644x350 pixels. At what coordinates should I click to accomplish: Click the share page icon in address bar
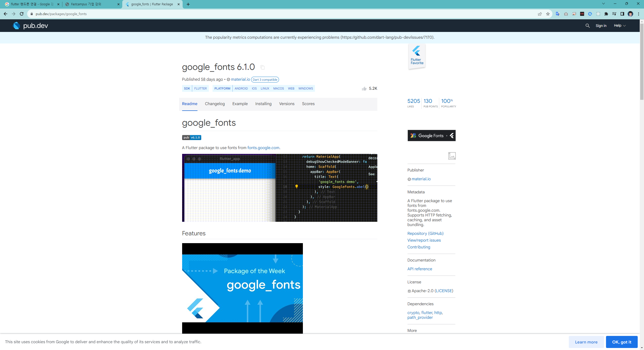coord(540,14)
